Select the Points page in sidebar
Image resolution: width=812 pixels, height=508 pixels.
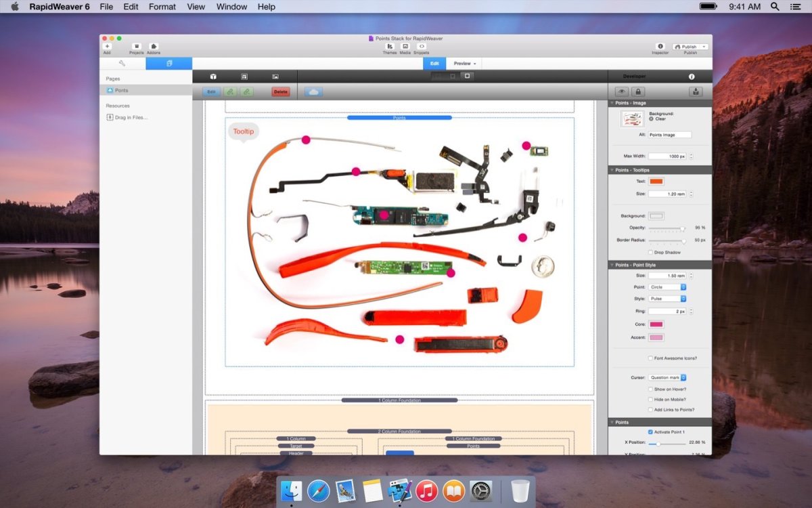(145, 90)
